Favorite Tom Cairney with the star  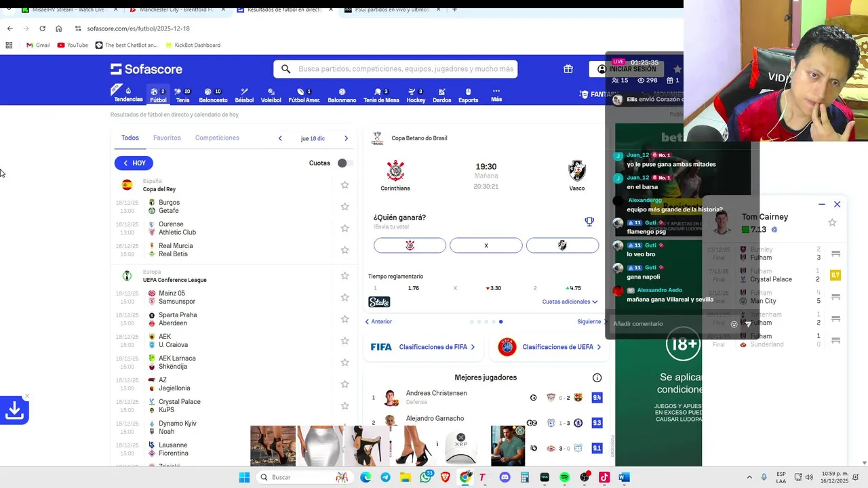pos(832,222)
